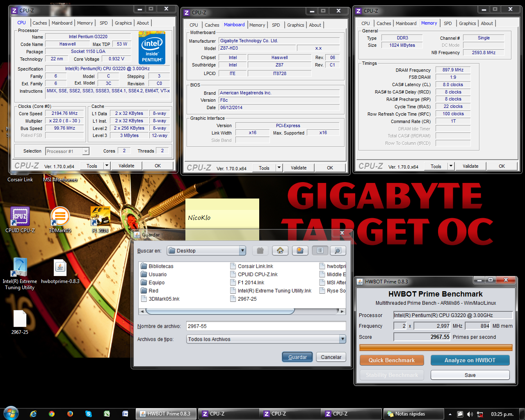Open SPD tab in left CPU-Z window

pos(104,23)
